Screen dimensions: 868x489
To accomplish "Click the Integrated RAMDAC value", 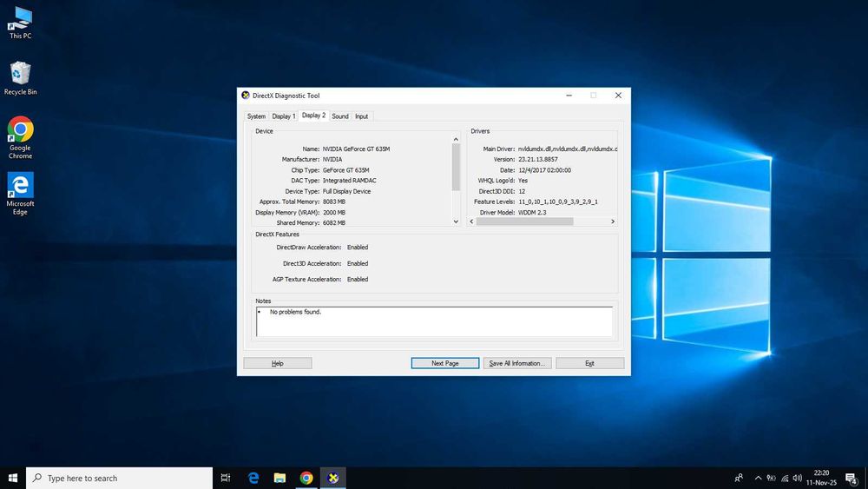I will tap(349, 181).
